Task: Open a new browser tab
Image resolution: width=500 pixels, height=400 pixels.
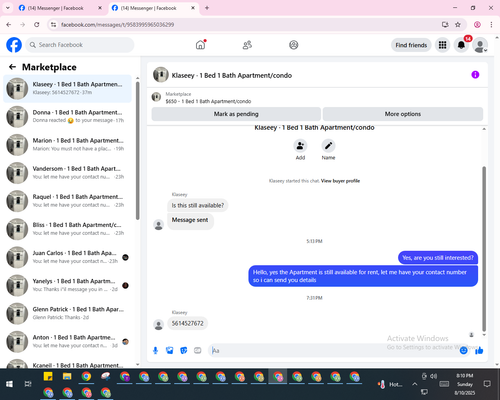Action: tap(207, 8)
